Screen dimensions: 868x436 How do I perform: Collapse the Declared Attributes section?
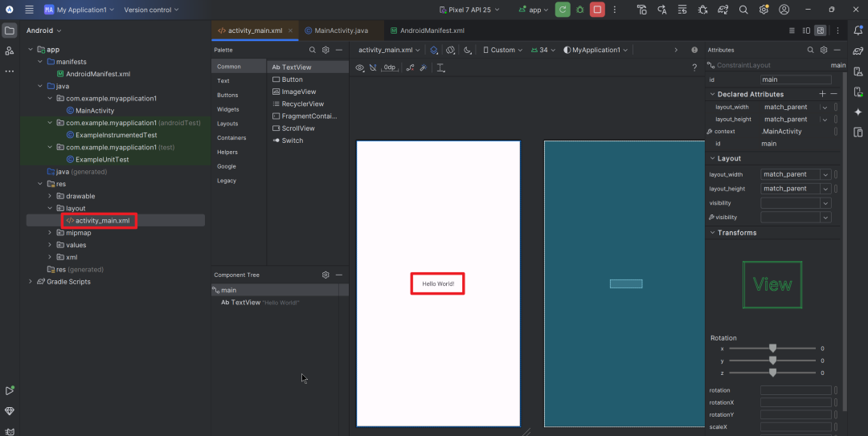click(x=712, y=94)
